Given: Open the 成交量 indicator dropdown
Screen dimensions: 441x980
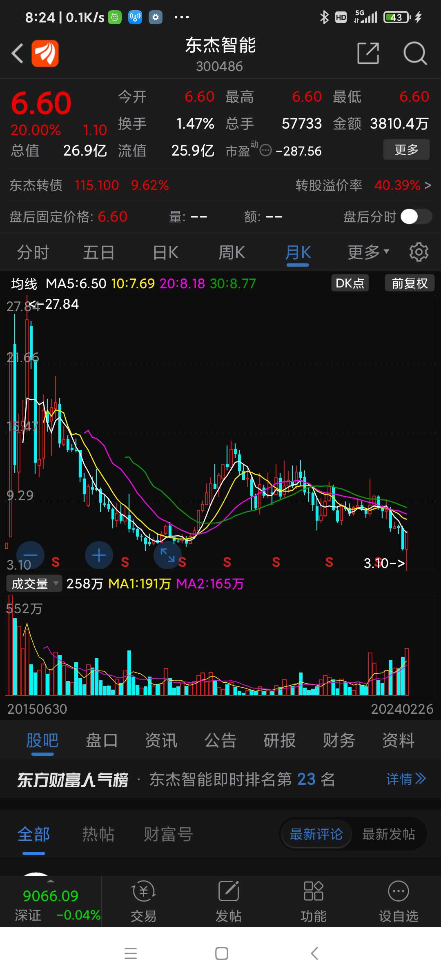Looking at the screenshot, I should point(34,584).
